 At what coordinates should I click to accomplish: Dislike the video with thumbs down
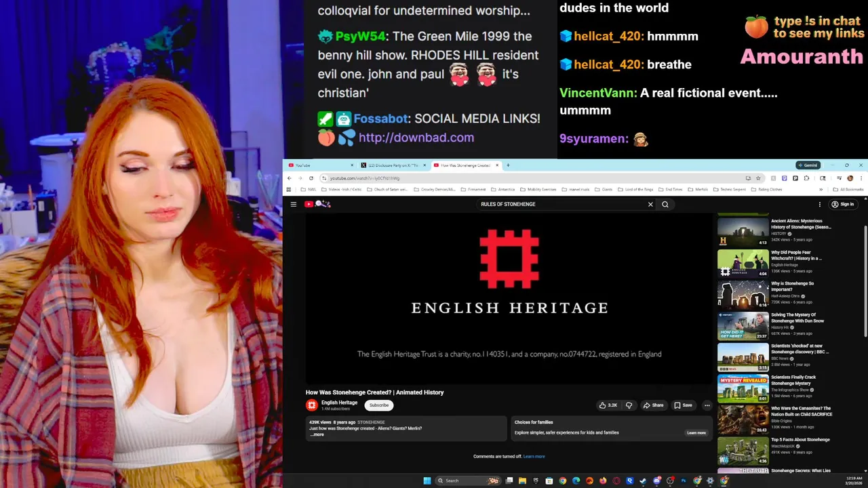coord(629,405)
